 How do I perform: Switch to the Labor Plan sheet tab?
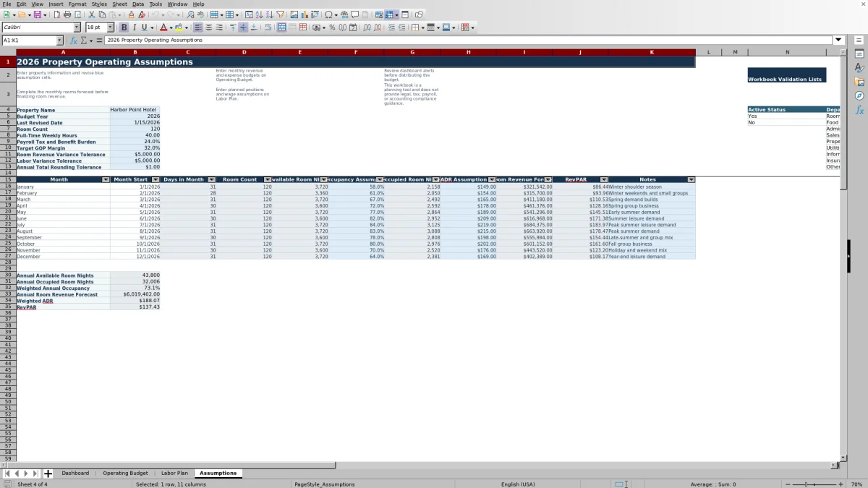coord(174,474)
